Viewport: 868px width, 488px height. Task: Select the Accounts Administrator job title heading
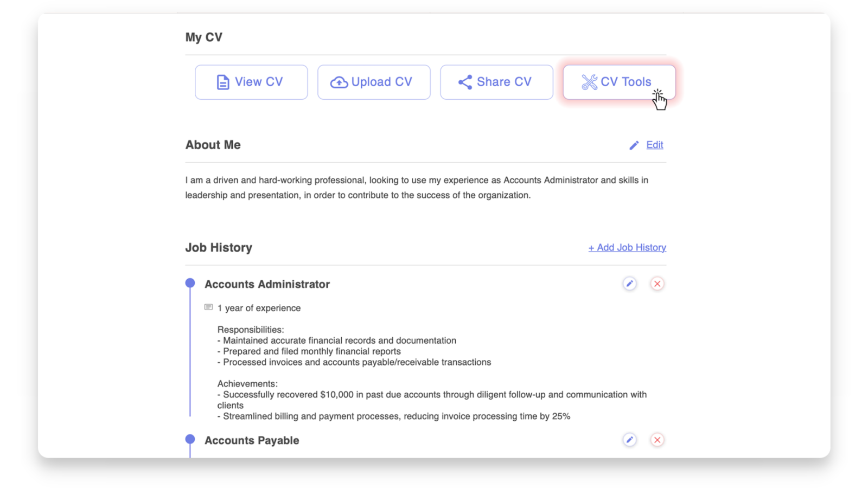(267, 284)
